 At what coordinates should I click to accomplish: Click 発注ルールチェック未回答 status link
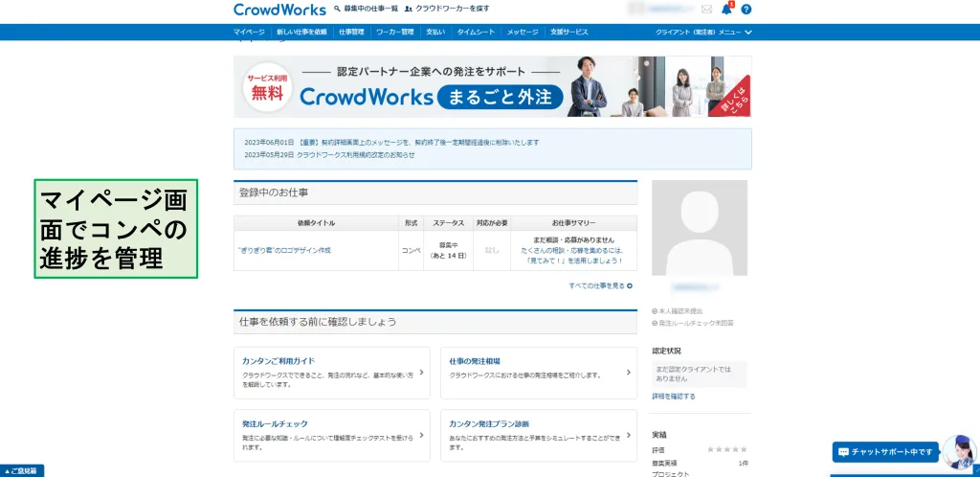[x=693, y=323]
